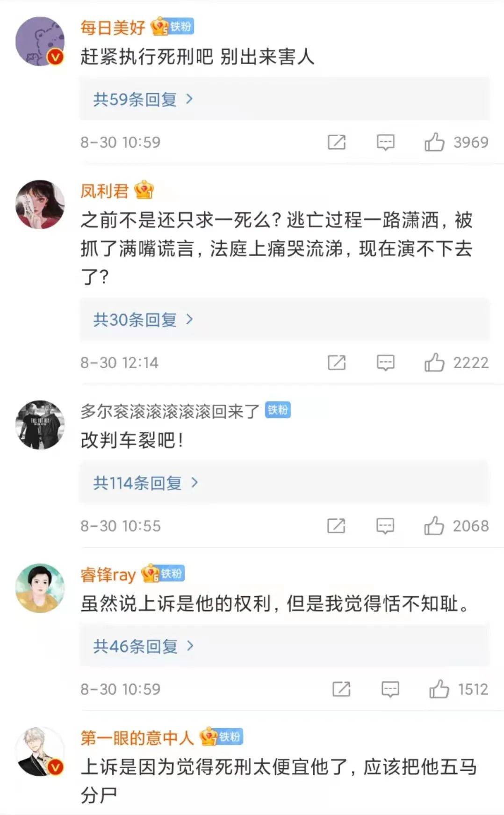Expand the 共59条回复 replies
504x815 pixels.
[x=143, y=99]
